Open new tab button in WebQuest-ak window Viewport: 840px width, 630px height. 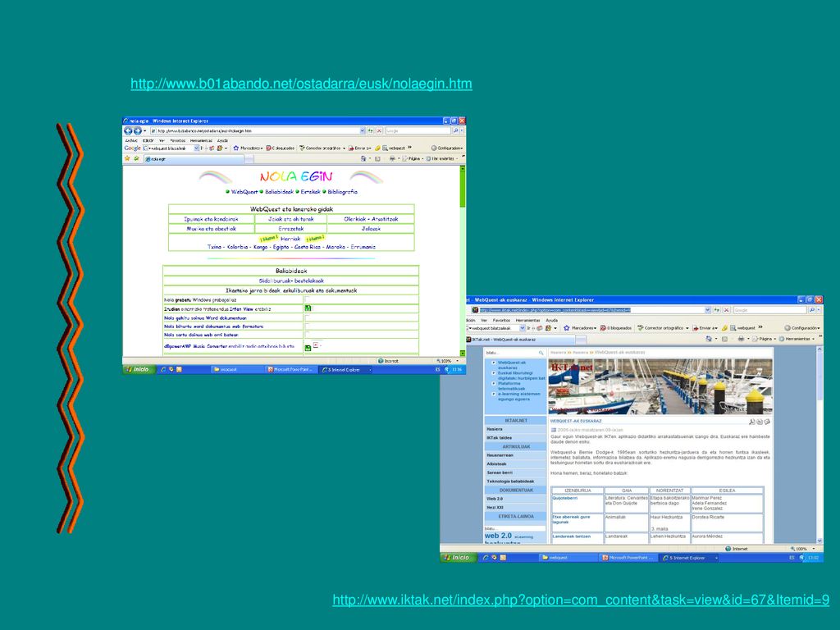pyautogui.click(x=581, y=339)
